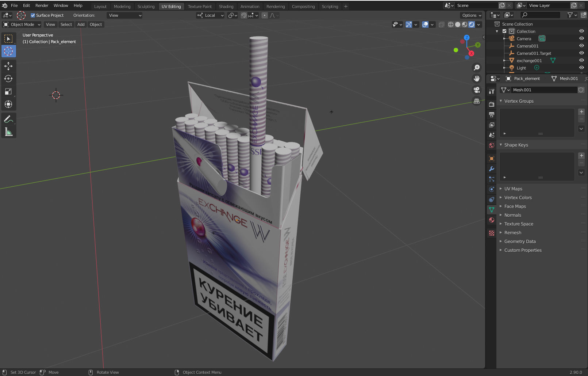Image resolution: width=588 pixels, height=376 pixels.
Task: Toggle X-ray display in viewport header
Action: (441, 24)
